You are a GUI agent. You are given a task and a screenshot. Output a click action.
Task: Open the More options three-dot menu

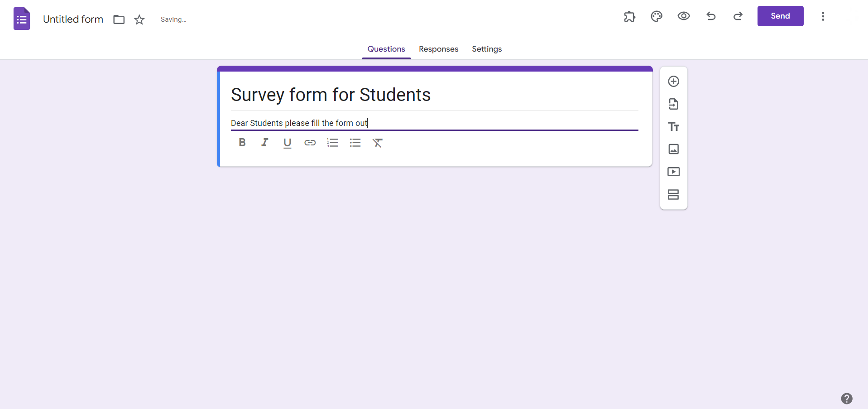click(823, 16)
